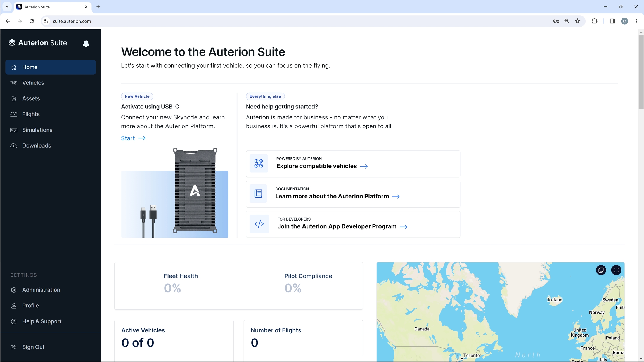Bookmark this page with star icon

577,21
